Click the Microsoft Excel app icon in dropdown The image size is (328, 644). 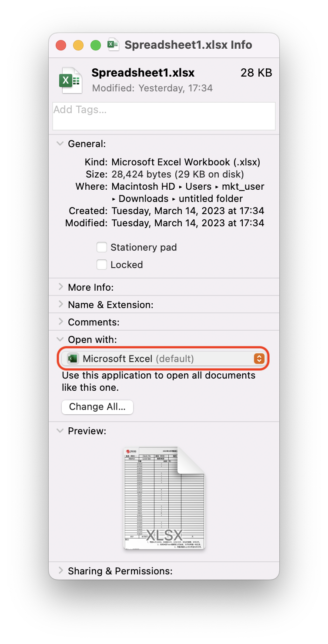pyautogui.click(x=73, y=359)
